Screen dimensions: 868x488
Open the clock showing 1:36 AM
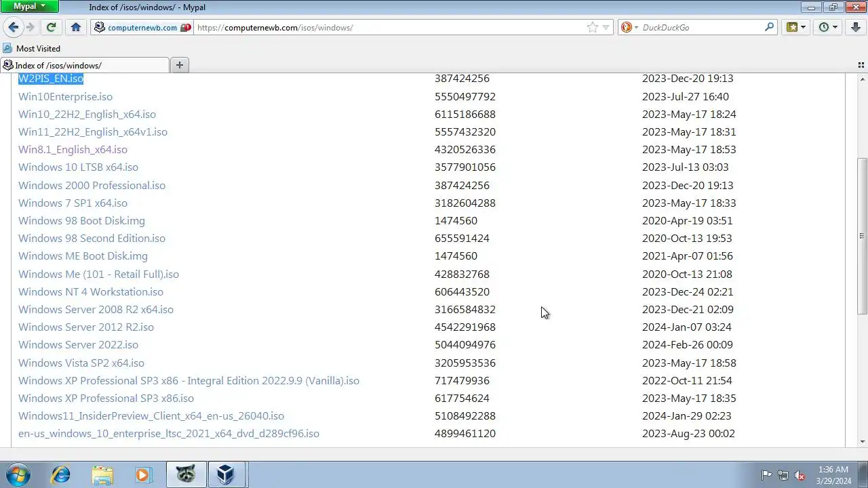pyautogui.click(x=833, y=474)
